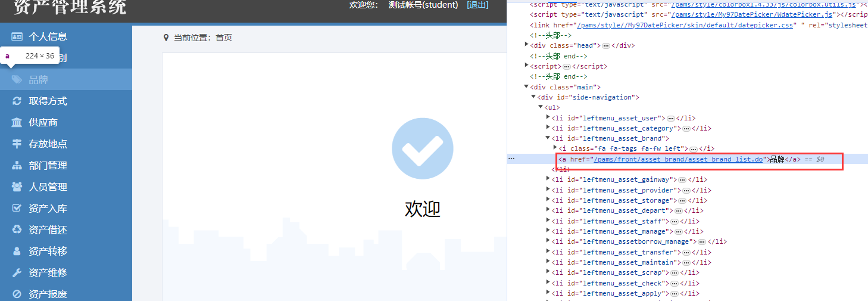Select 供应商 from the left navigation
868x301 pixels.
click(x=43, y=122)
